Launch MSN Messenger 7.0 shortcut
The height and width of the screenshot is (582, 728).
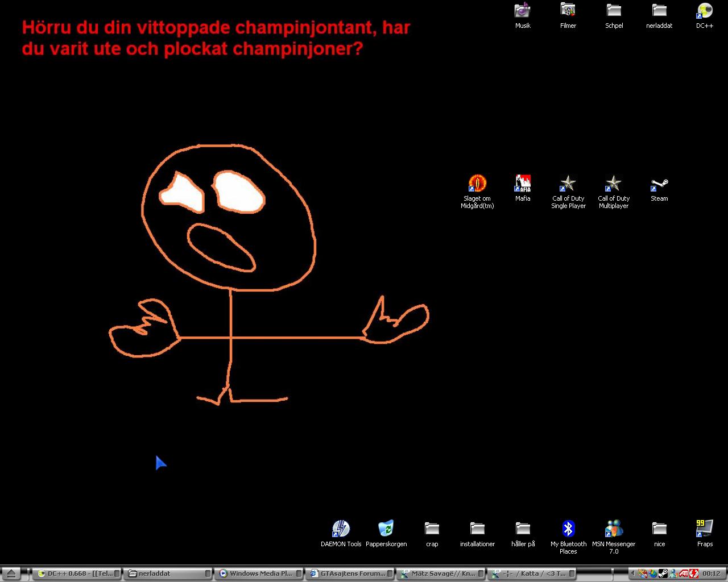(x=614, y=537)
